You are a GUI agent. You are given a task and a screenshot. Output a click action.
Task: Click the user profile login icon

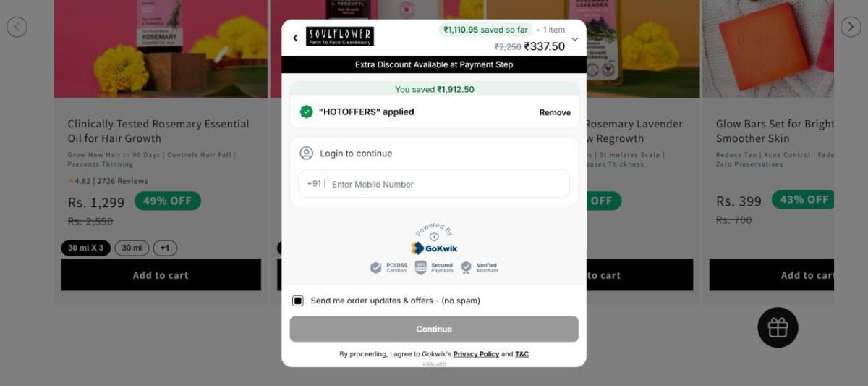[307, 153]
